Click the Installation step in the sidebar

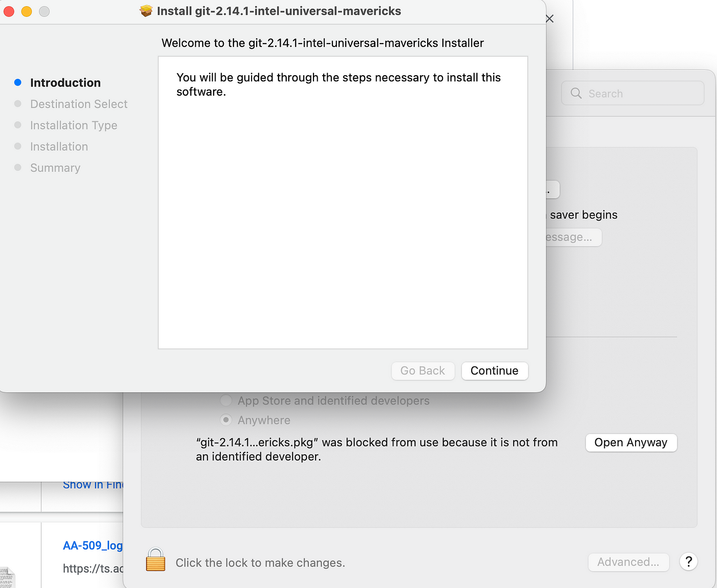point(59,146)
